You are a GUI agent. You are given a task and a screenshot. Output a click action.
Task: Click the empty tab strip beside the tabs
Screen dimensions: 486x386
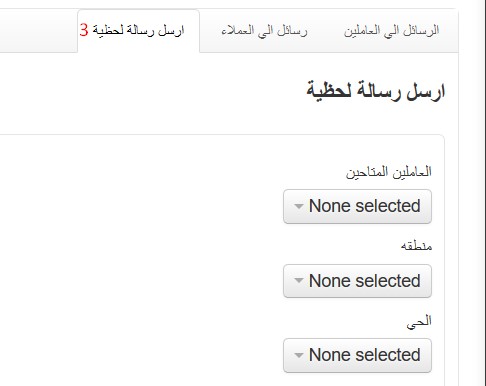click(38, 31)
